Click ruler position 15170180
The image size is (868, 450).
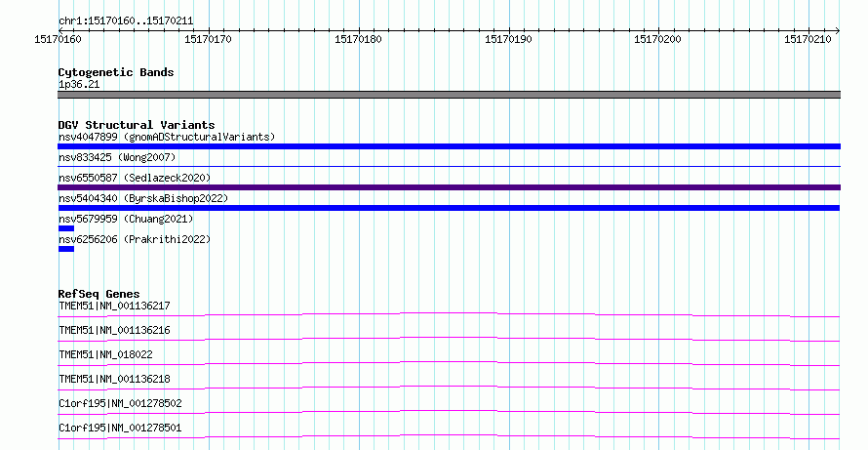click(x=358, y=39)
